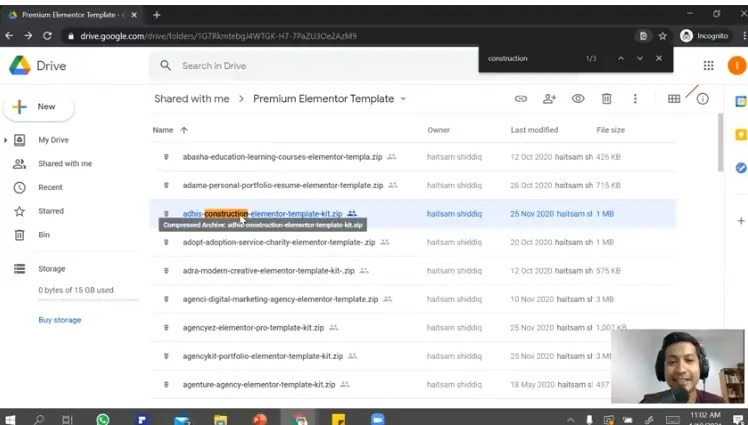
Task: Click the archive icon of abasha zip
Action: tap(166, 157)
